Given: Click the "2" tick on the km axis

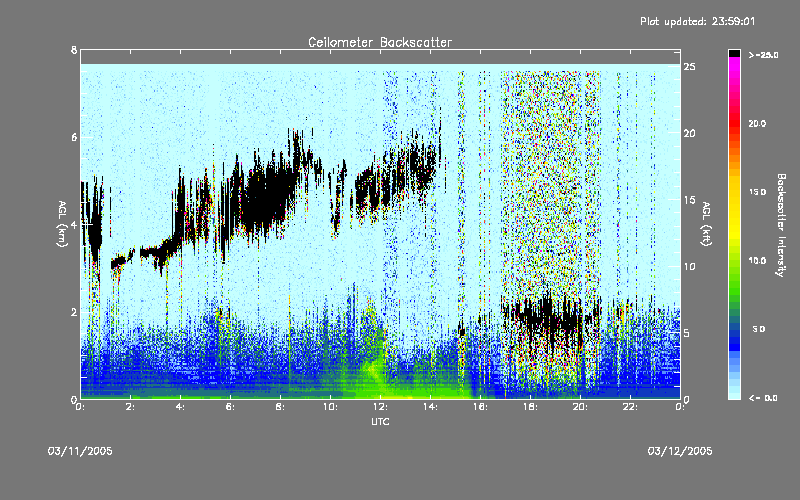Looking at the screenshot, I should point(74,312).
